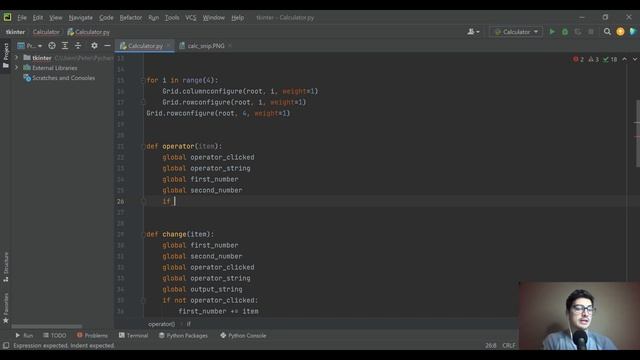The height and width of the screenshot is (360, 640).
Task: Close the calc_snip.PNG editor tab
Action: click(230, 46)
